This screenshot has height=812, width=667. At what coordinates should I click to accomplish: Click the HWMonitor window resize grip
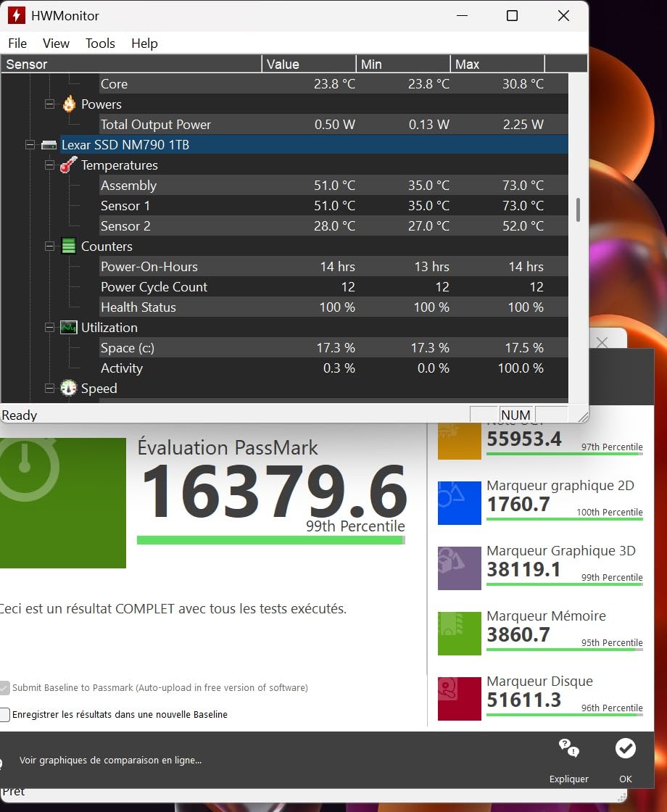(x=583, y=416)
